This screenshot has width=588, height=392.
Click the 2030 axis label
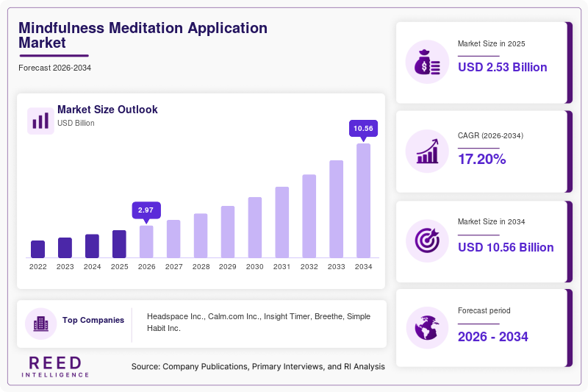255,267
